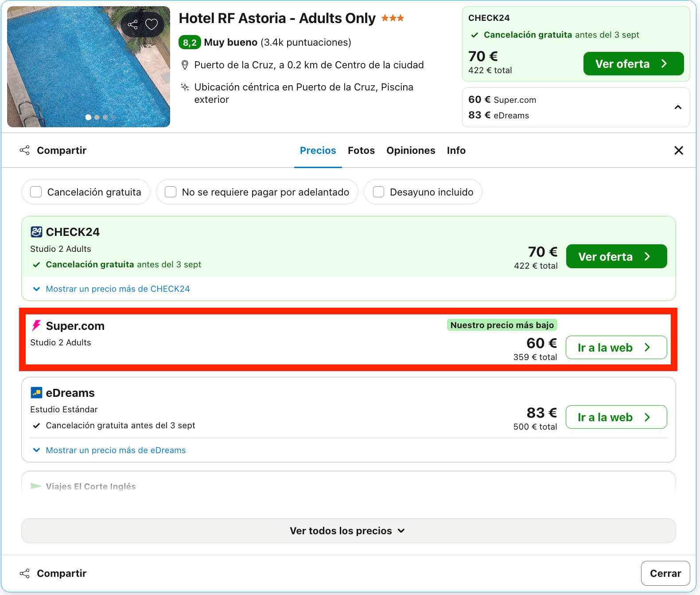Click the Hotel RF Astoria - Adults Only title
The height and width of the screenshot is (595, 700).
pos(277,18)
